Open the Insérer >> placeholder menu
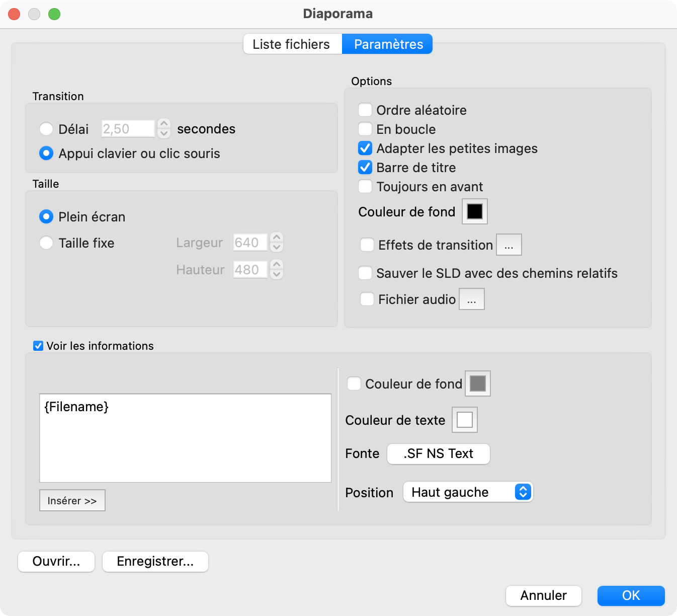The width and height of the screenshot is (677, 616). point(72,501)
